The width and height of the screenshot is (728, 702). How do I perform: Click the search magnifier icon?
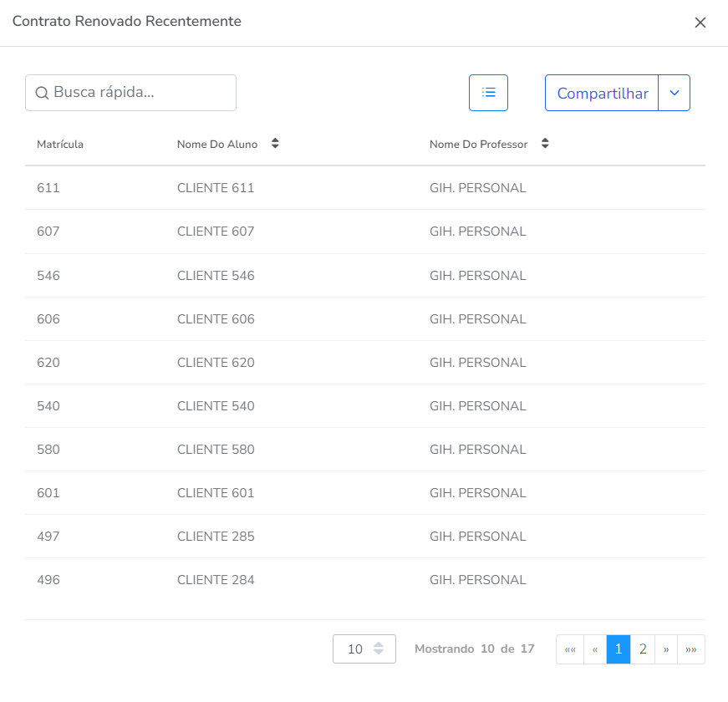coord(42,93)
